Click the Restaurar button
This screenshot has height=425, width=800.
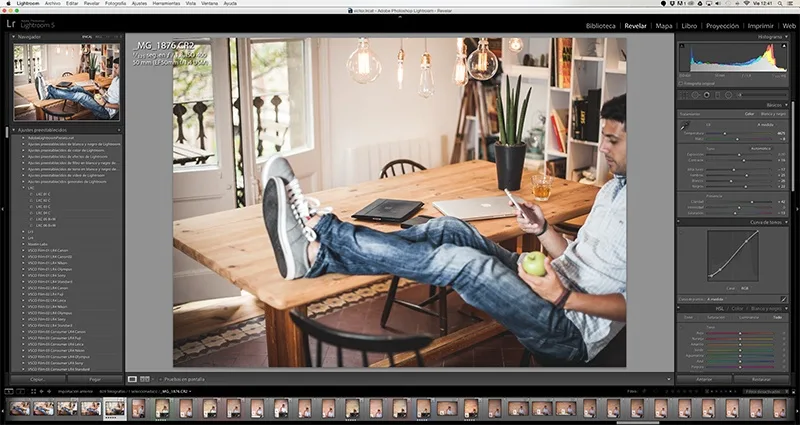(x=760, y=379)
